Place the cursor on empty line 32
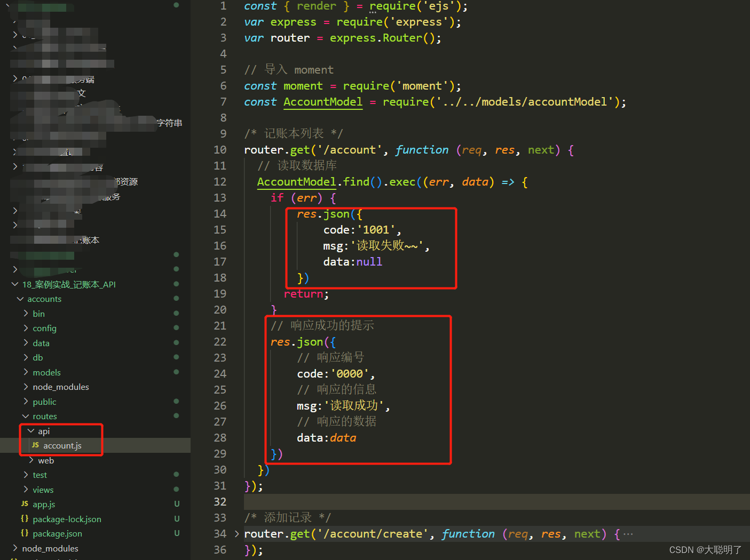This screenshot has height=560, width=750. click(x=496, y=502)
